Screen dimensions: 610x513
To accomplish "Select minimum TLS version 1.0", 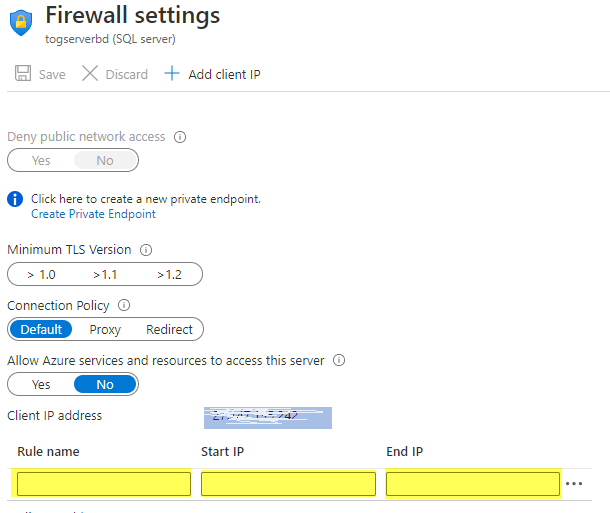I will (41, 274).
